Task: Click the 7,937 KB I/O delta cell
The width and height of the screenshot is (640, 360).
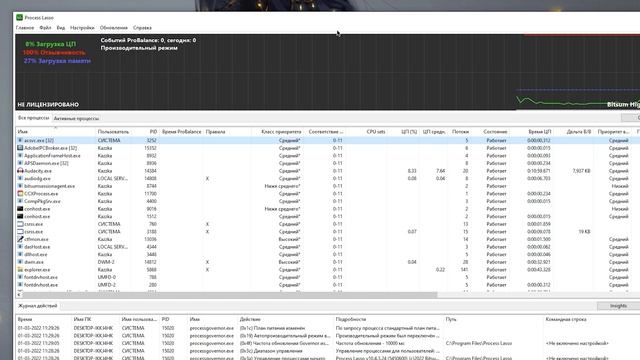Action: [x=581, y=171]
